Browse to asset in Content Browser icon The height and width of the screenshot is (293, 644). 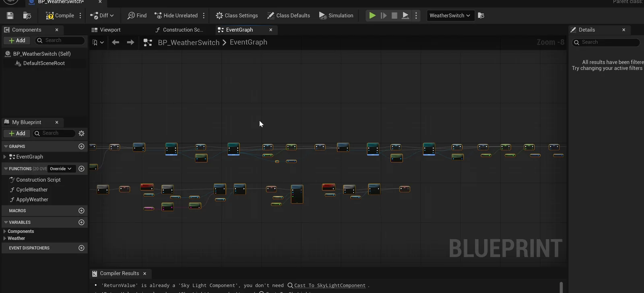[27, 16]
